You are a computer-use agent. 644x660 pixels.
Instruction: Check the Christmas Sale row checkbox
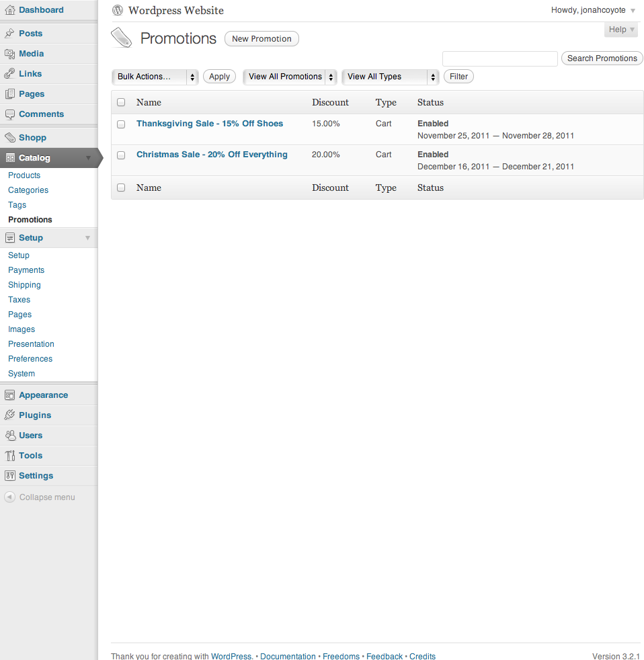click(x=121, y=155)
